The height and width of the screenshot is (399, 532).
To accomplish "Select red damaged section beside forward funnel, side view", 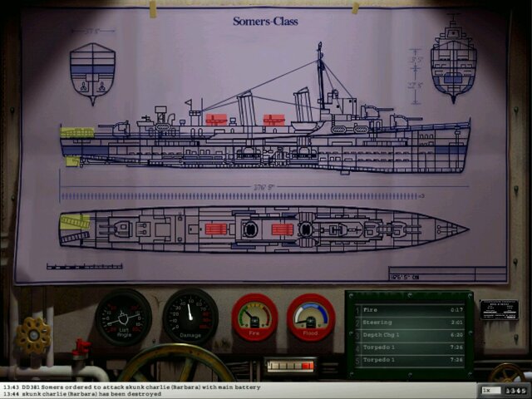I will click(274, 120).
